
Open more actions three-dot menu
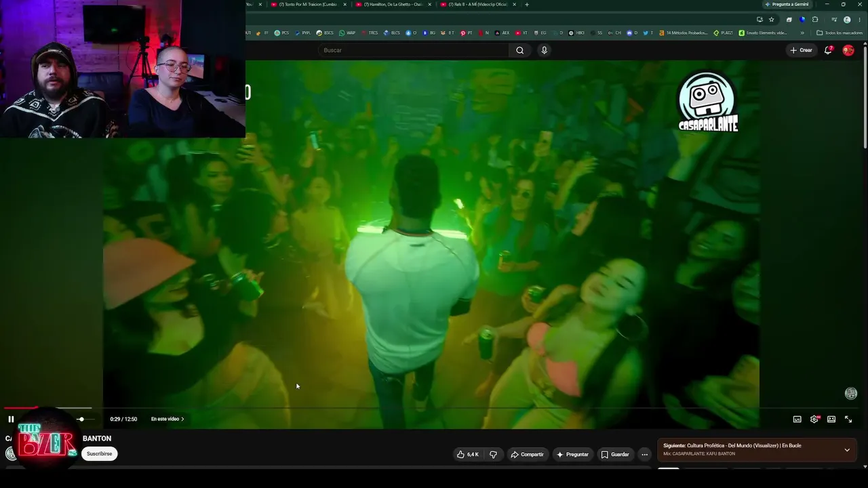click(x=644, y=454)
